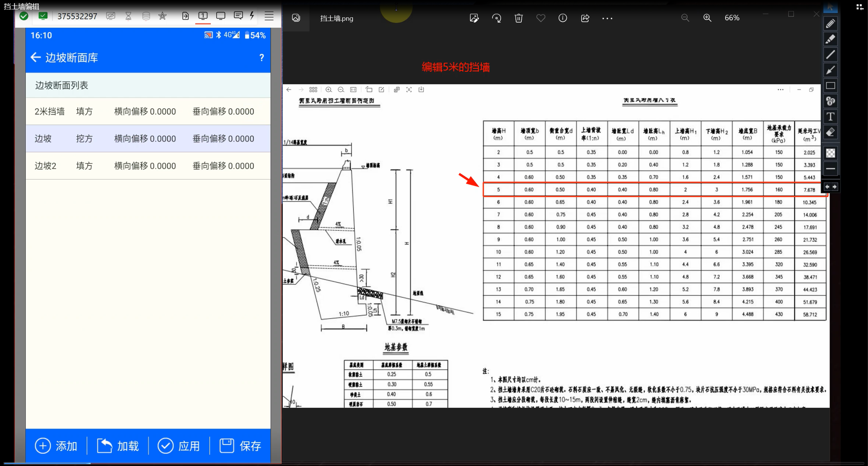Click the table cell 1.756 in 5m row
This screenshot has width=868, height=466.
(747, 190)
